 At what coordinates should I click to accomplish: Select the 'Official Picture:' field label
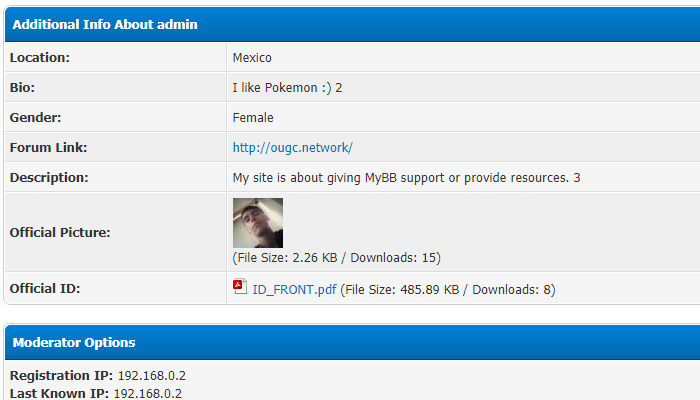coord(60,232)
